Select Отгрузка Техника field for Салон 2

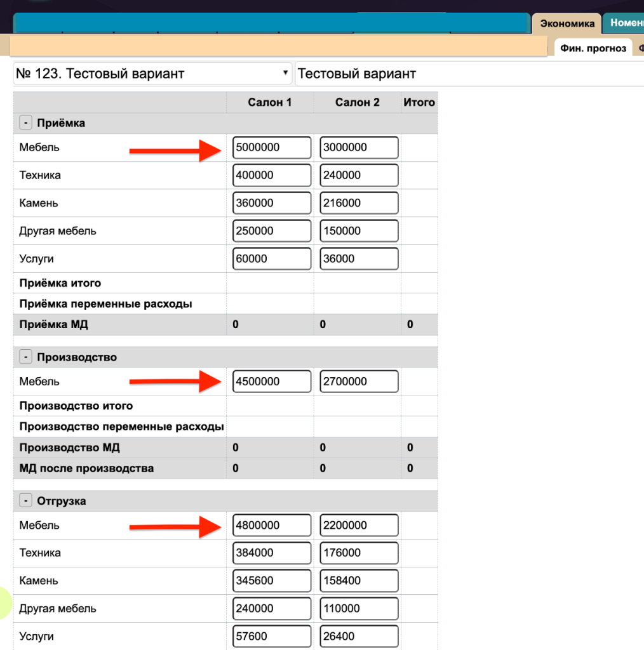pos(359,553)
